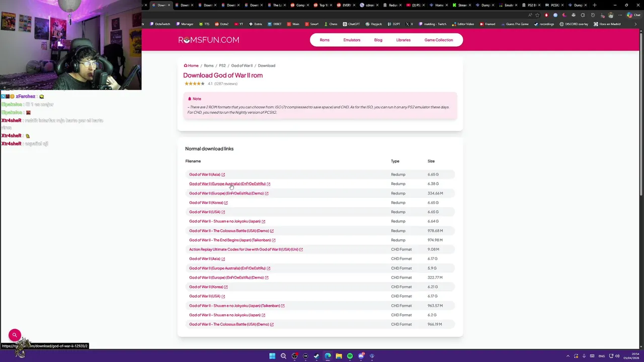Download God of War II (Europe, Australia) Redump
Viewport: 644px width, 362px height.
(x=227, y=184)
